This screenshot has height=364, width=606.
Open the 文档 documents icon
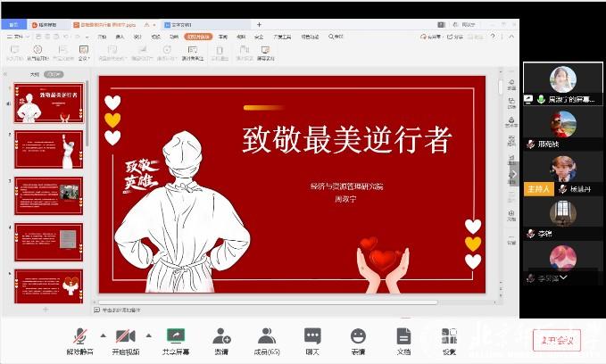[x=403, y=336]
